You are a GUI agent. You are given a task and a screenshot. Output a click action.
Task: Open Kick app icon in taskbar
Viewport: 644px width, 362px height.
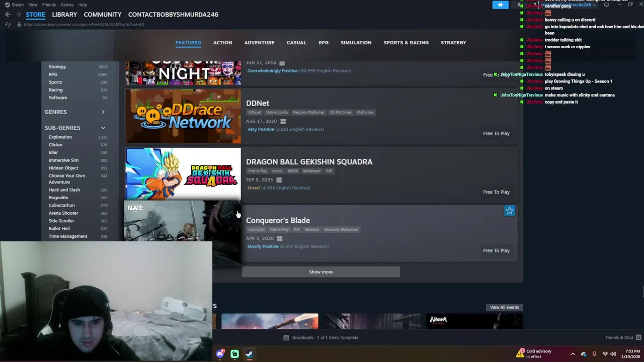pyautogui.click(x=234, y=354)
